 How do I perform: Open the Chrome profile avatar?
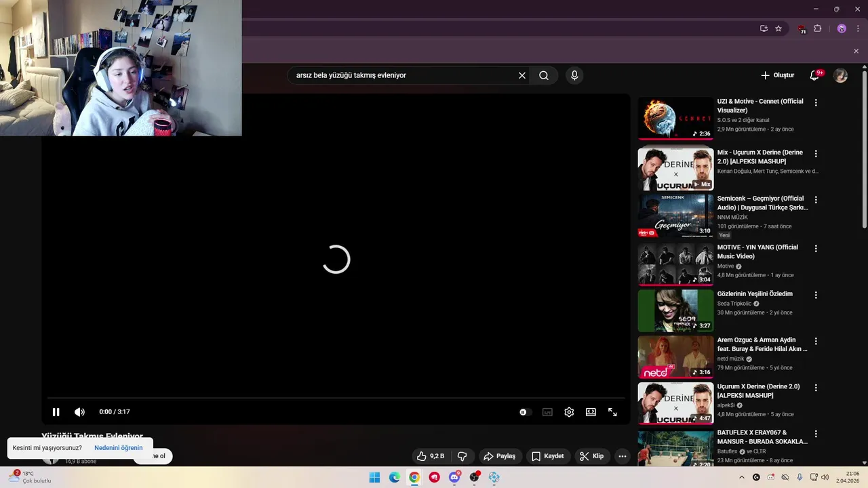[842, 28]
